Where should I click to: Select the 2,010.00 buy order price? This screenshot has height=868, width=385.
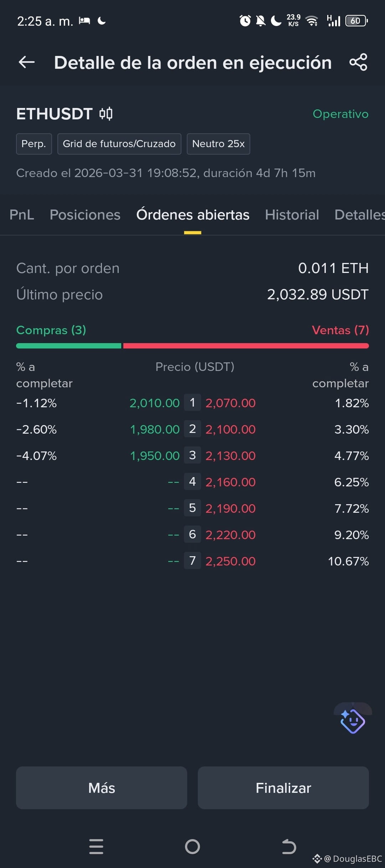(154, 403)
